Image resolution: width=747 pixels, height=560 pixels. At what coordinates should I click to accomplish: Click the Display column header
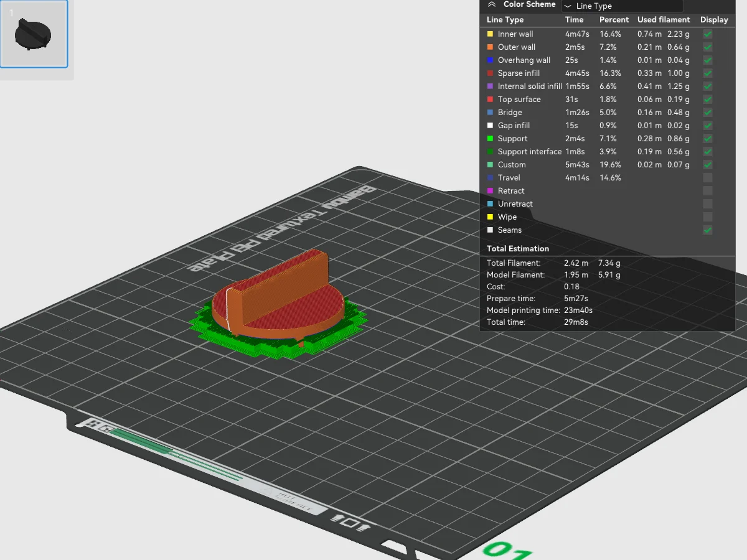(x=714, y=20)
